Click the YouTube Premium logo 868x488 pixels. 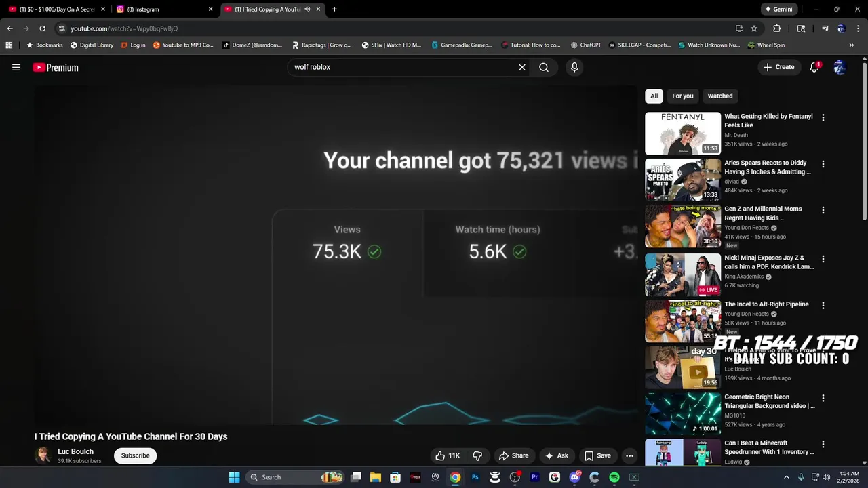point(56,67)
